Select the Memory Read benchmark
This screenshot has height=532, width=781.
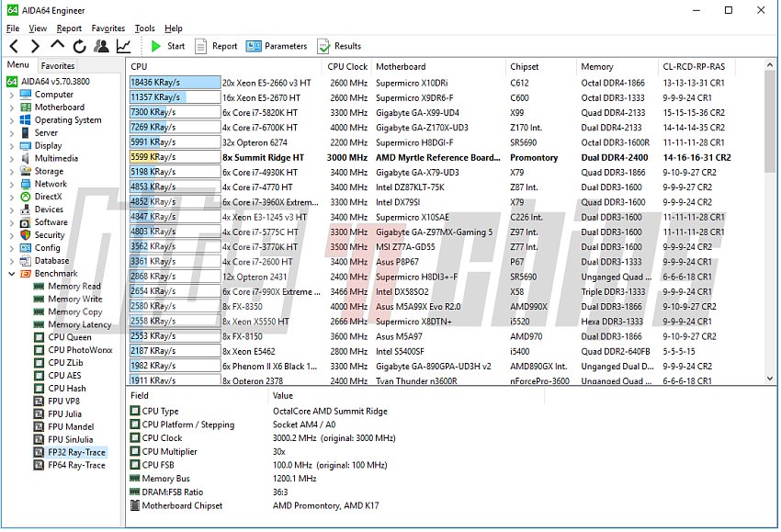click(74, 287)
